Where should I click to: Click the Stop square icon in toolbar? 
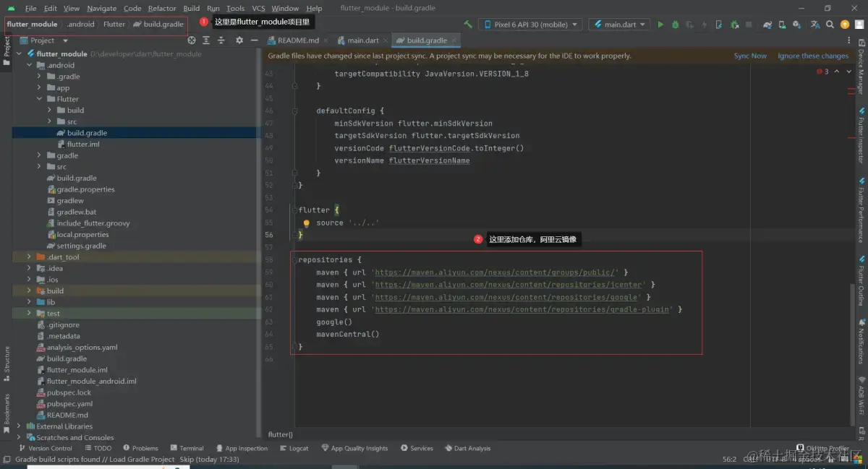(749, 24)
